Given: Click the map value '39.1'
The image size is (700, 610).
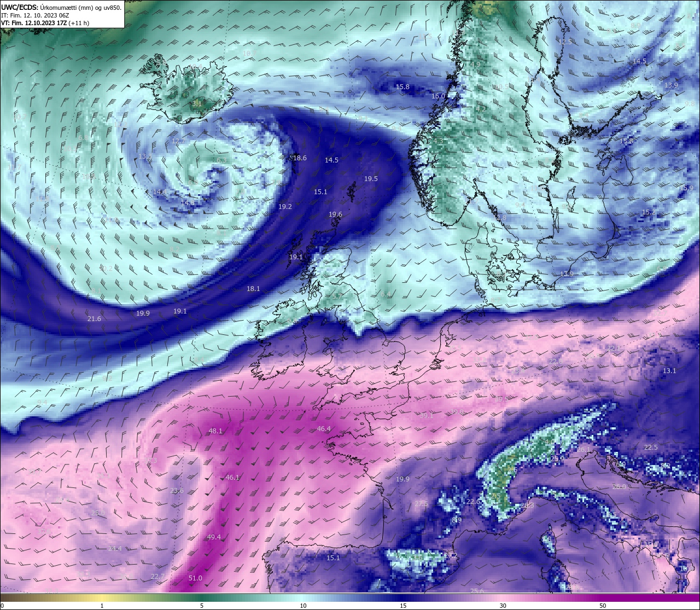Looking at the screenshot, I should [427, 416].
